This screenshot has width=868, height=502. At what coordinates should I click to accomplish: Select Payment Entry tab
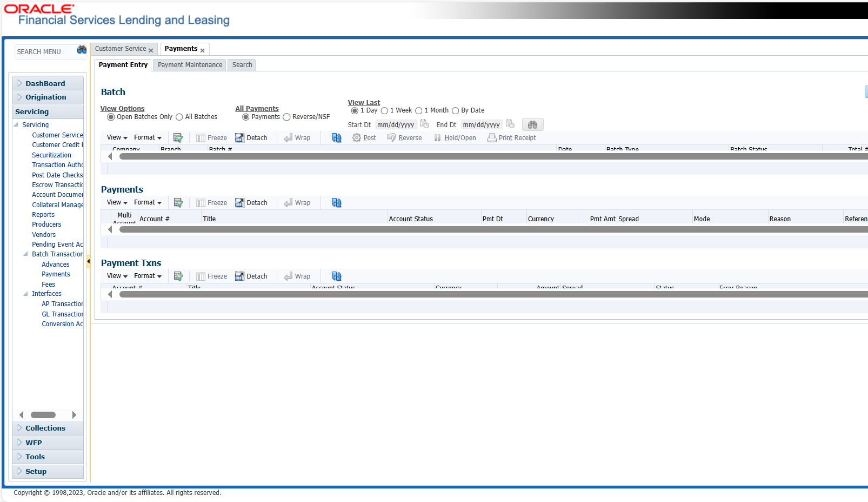123,65
